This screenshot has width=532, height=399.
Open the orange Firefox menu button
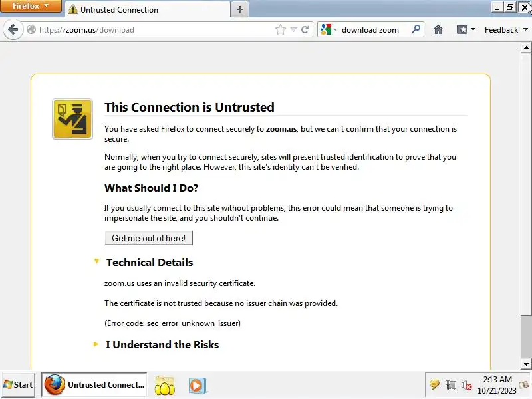click(31, 6)
